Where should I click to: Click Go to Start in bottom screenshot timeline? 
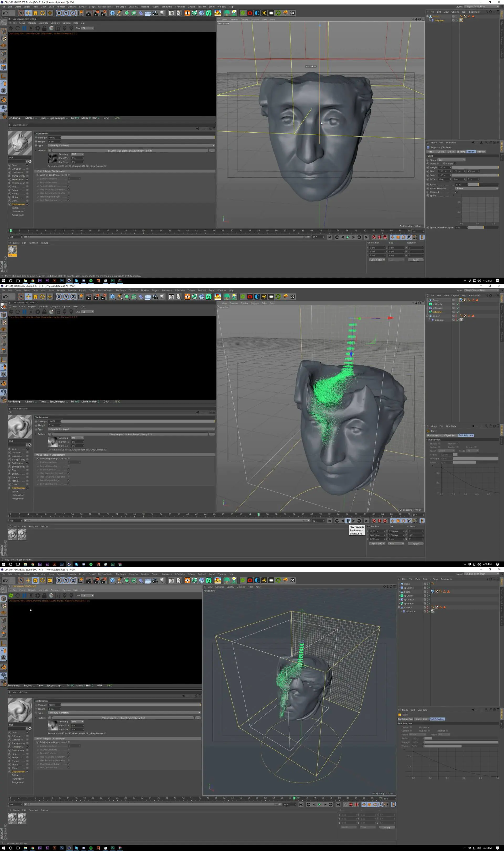coord(301,805)
